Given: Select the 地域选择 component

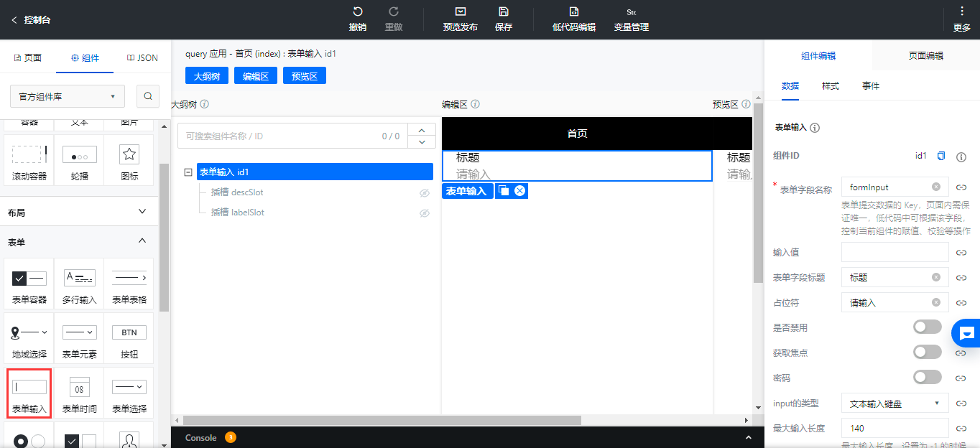Looking at the screenshot, I should coord(29,340).
